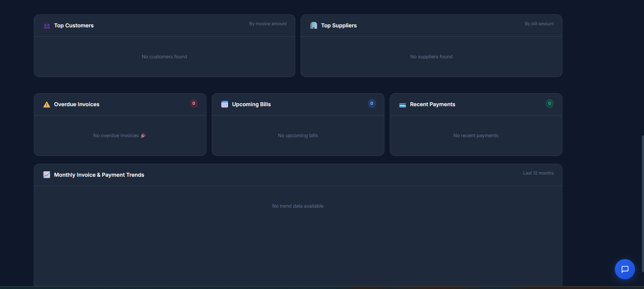644x289 pixels.
Task: Click the party popper emoji
Action: 143,136
